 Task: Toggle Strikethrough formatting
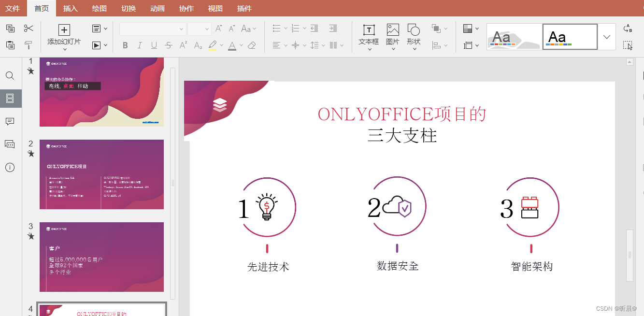point(169,45)
